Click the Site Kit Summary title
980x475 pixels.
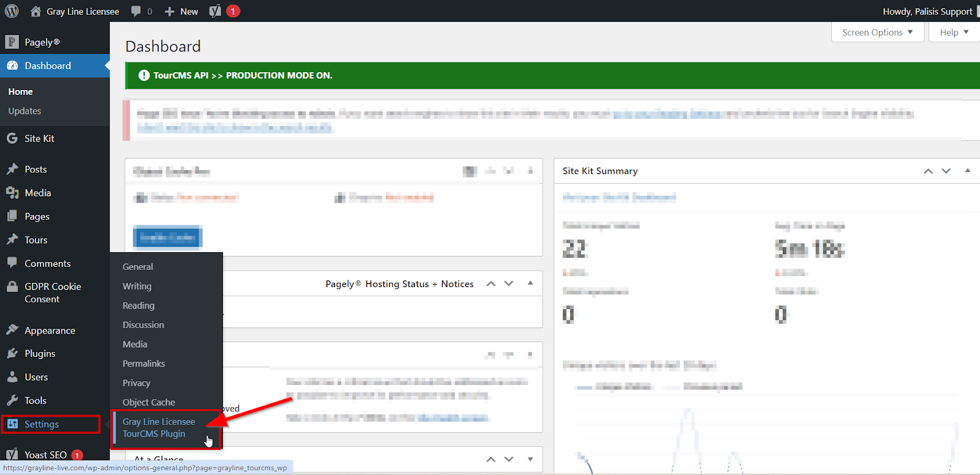(600, 171)
